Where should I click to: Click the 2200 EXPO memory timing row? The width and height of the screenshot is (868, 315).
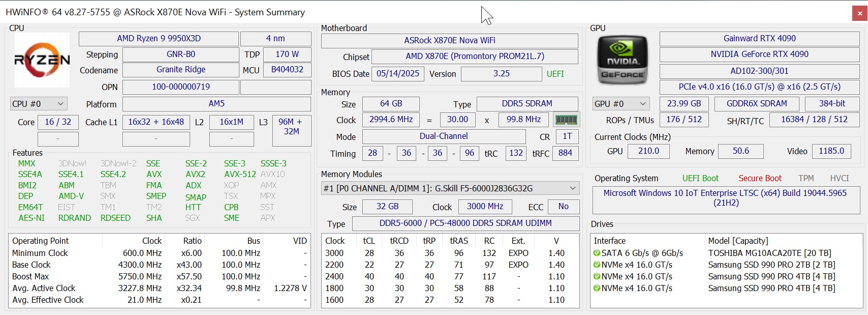pyautogui.click(x=450, y=265)
